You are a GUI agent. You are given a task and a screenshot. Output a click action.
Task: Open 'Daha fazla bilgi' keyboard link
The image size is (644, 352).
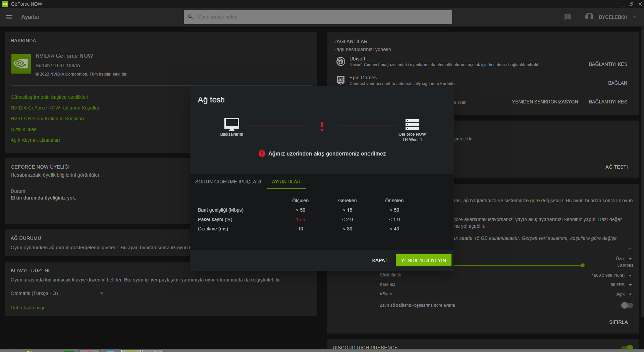(x=27, y=308)
